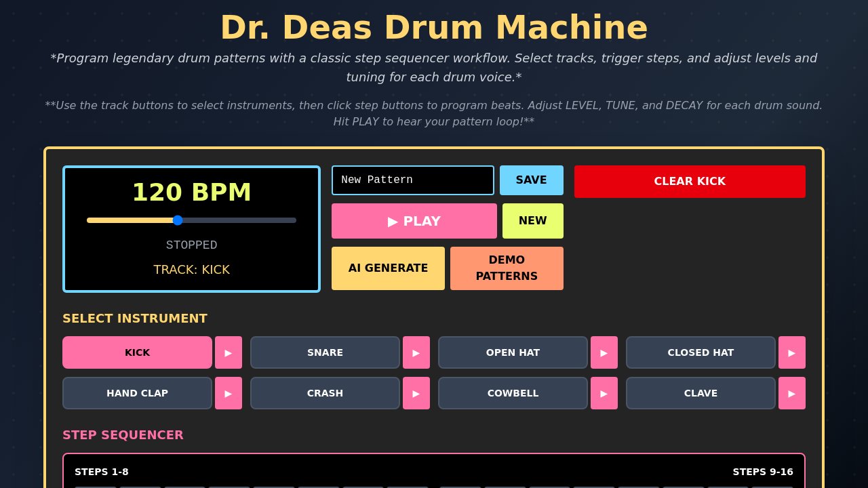The image size is (868, 488).
Task: Click the 120 BPM tempo readout
Action: coord(191,192)
